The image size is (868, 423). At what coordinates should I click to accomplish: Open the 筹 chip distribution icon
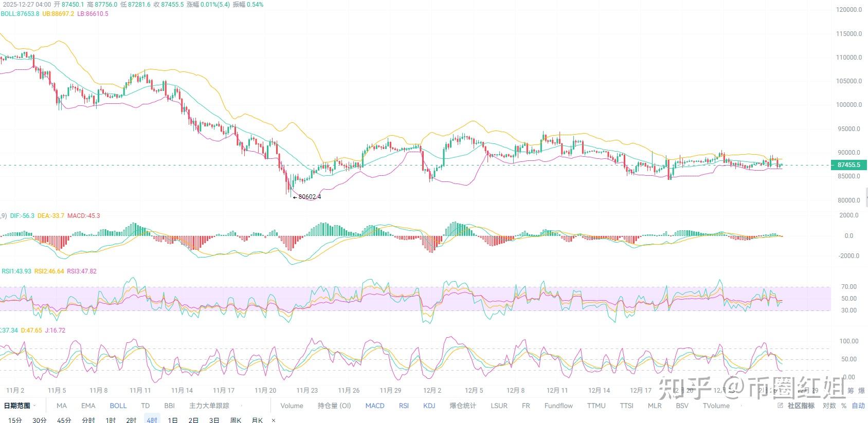(851, 391)
